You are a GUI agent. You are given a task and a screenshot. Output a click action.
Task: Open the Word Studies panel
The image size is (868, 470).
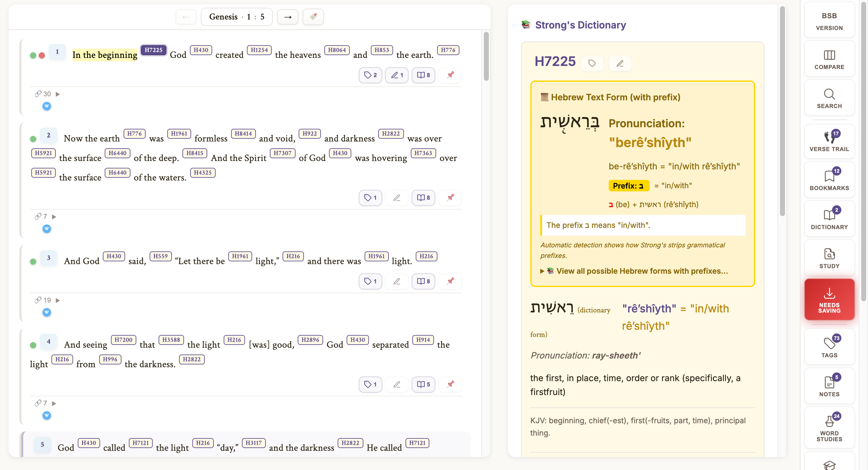[x=829, y=428]
